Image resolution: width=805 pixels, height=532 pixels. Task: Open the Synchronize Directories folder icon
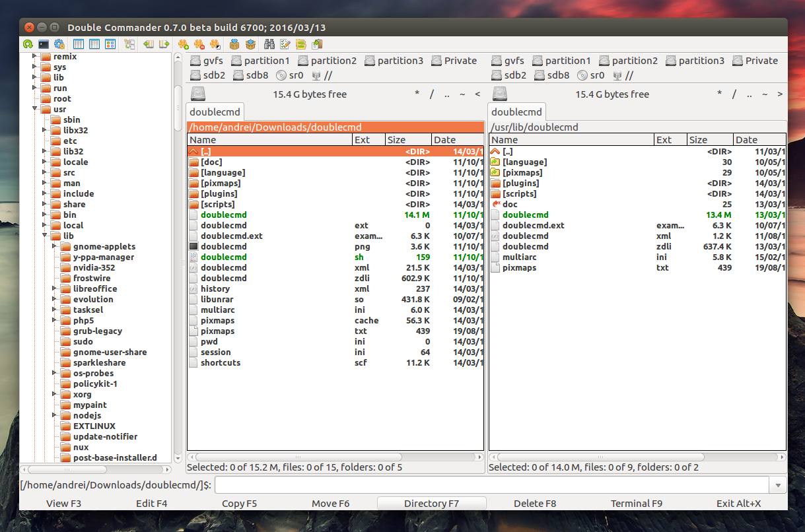click(x=301, y=44)
